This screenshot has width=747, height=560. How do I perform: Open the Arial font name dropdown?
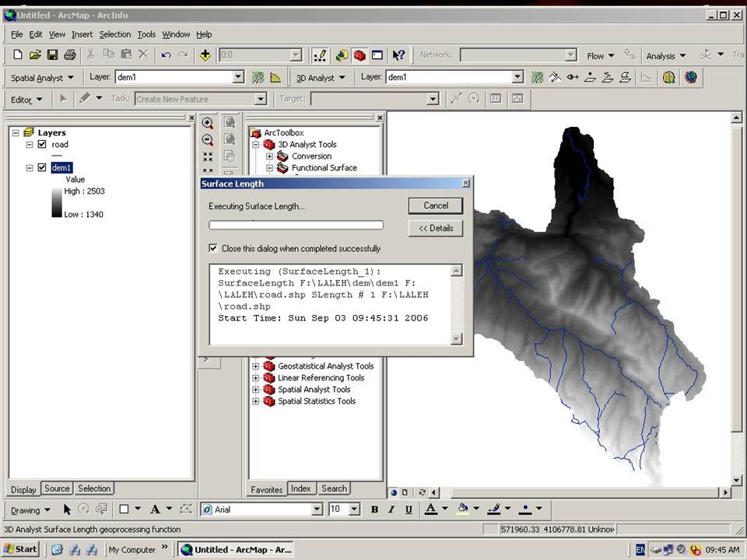pos(317,509)
